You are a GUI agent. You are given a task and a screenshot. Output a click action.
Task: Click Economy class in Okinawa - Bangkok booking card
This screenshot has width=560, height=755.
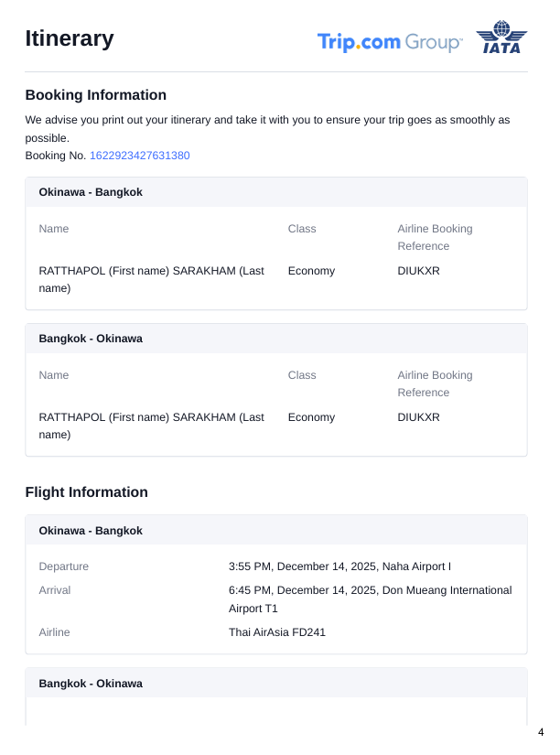click(x=311, y=271)
